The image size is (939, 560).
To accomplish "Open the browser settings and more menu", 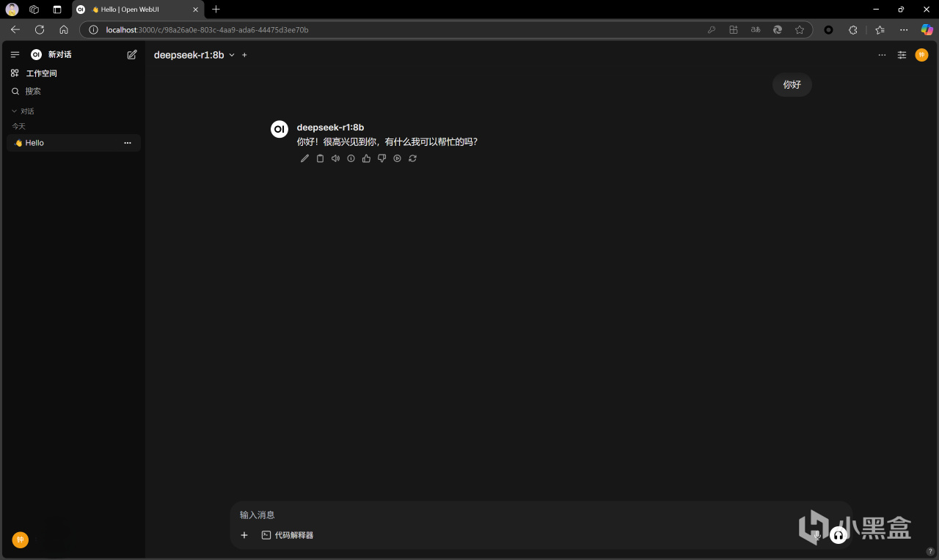I will (x=904, y=30).
